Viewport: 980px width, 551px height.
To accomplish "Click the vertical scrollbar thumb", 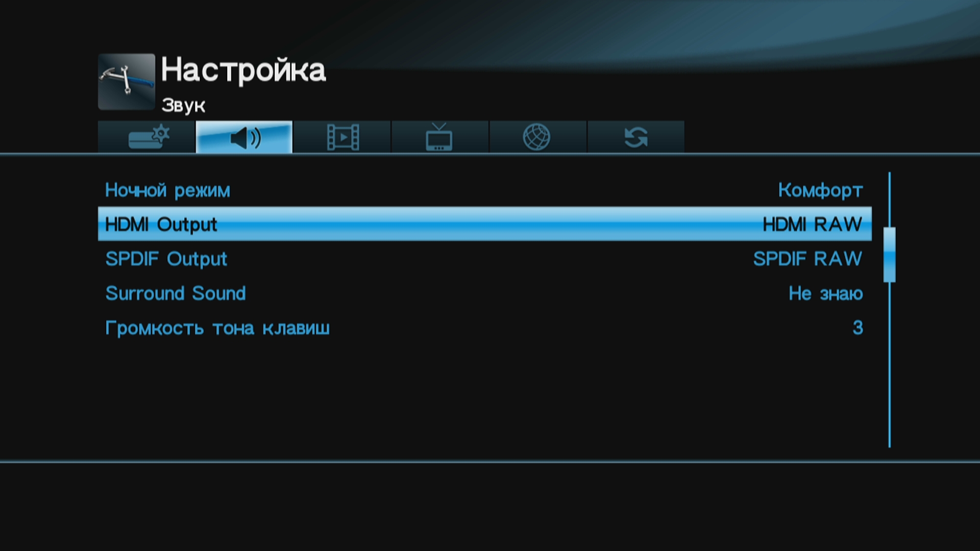I will pos(889,255).
